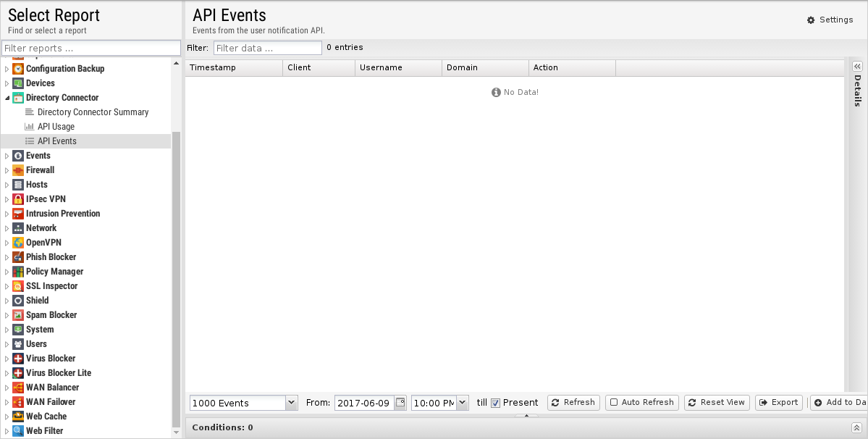The width and height of the screenshot is (868, 439).
Task: Click the Refresh button
Action: pyautogui.click(x=573, y=403)
